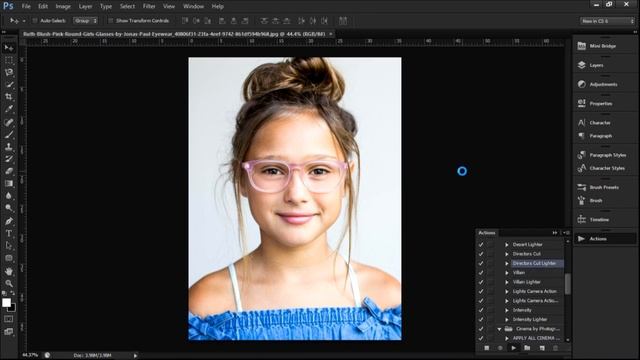
Task: Select the Hand tool
Action: [9, 271]
